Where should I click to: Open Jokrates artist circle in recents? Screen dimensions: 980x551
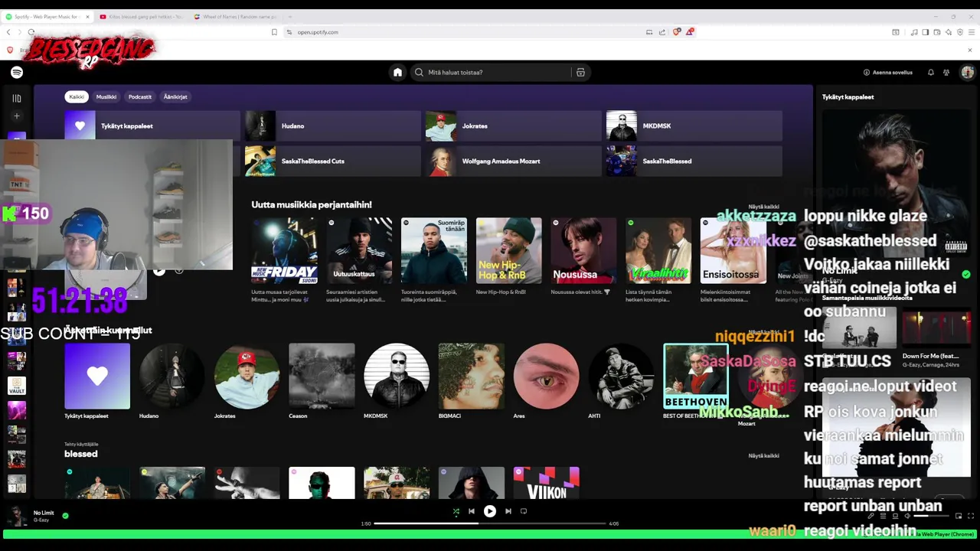pos(247,376)
